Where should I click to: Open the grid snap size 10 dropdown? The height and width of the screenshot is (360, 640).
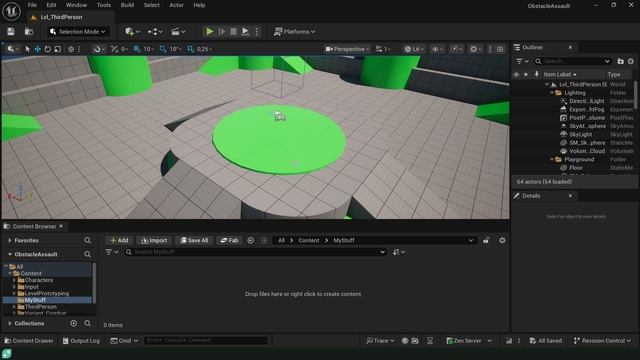[148, 49]
